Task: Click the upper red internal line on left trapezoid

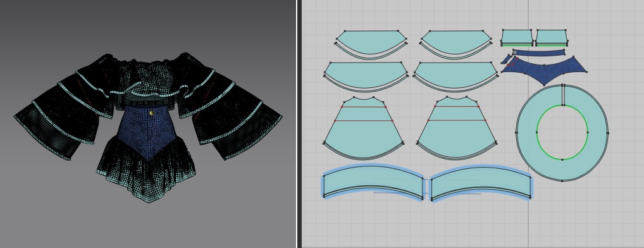Action: point(364,107)
